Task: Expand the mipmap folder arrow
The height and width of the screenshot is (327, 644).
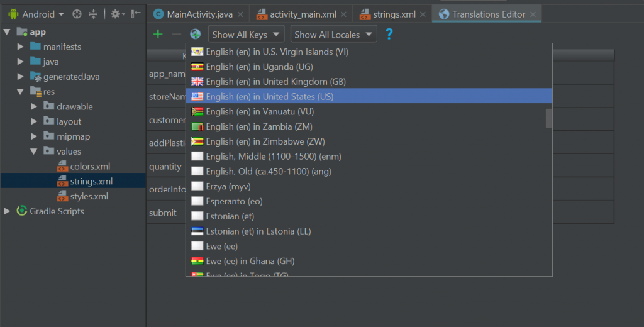Action: pos(34,136)
